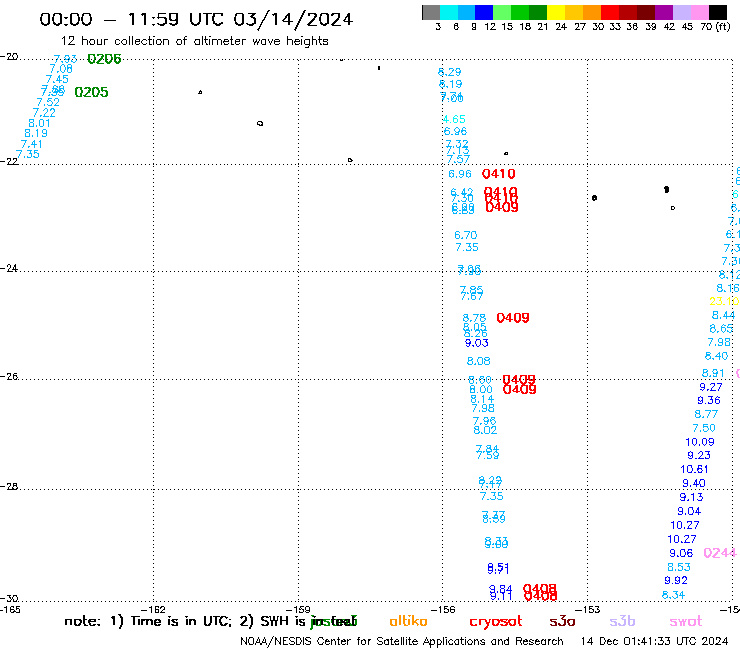The width and height of the screenshot is (740, 650).
Task: Click the lavender 's3b' satellite legend label
Action: click(622, 621)
